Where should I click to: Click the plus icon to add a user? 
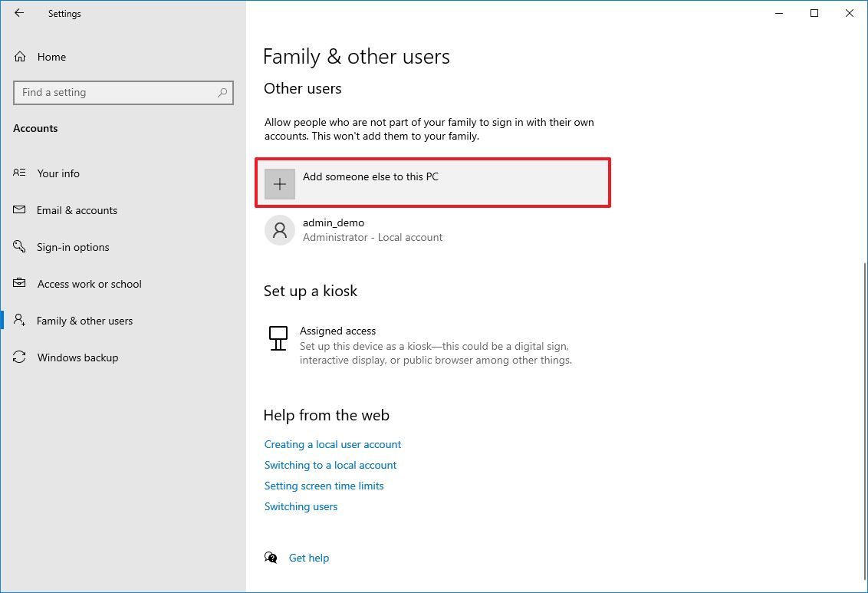coord(279,183)
